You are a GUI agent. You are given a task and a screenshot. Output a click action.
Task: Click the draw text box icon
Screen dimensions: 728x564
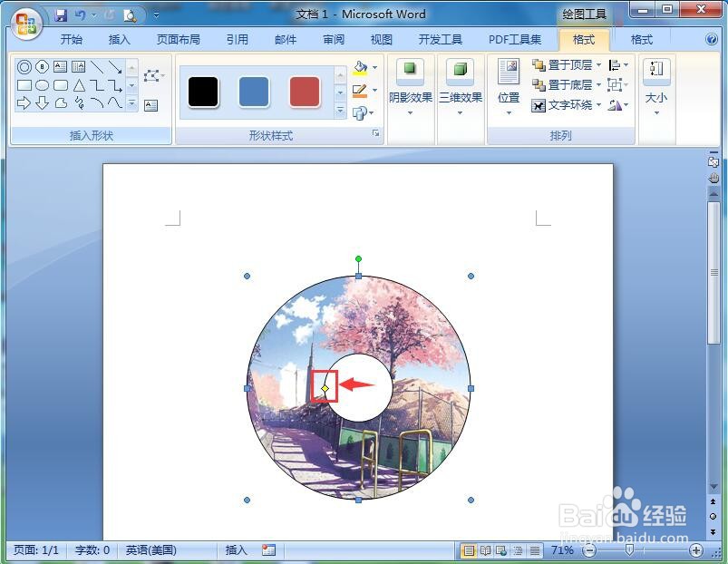pos(150,105)
